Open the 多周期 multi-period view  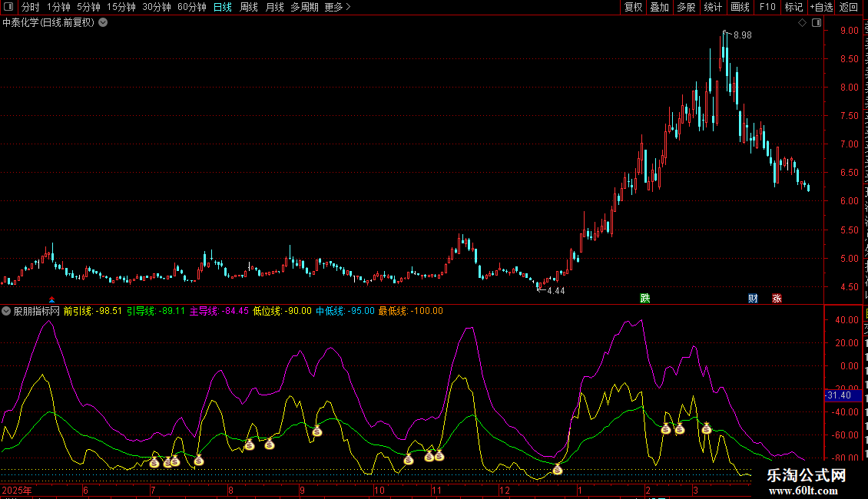coord(304,7)
